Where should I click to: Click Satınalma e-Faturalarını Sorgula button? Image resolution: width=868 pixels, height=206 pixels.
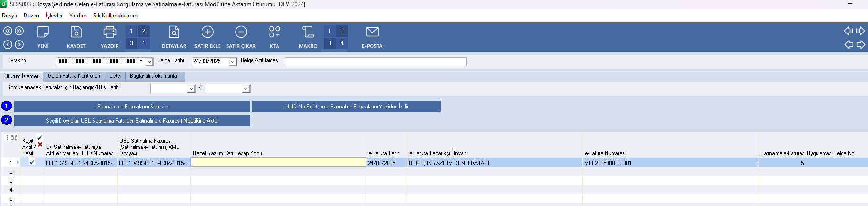[132, 107]
